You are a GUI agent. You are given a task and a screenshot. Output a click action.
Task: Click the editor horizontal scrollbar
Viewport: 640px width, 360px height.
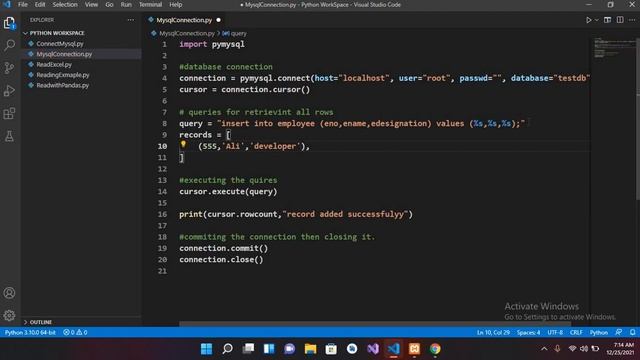375,324
